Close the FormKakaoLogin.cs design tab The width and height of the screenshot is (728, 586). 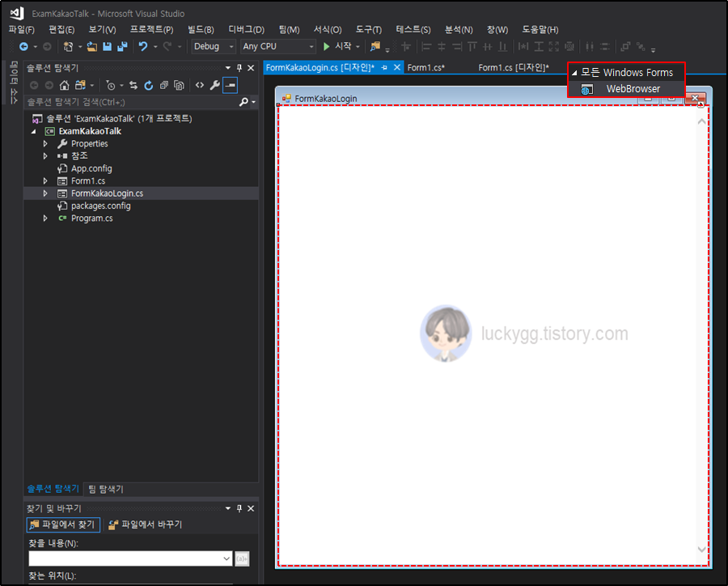(x=397, y=68)
